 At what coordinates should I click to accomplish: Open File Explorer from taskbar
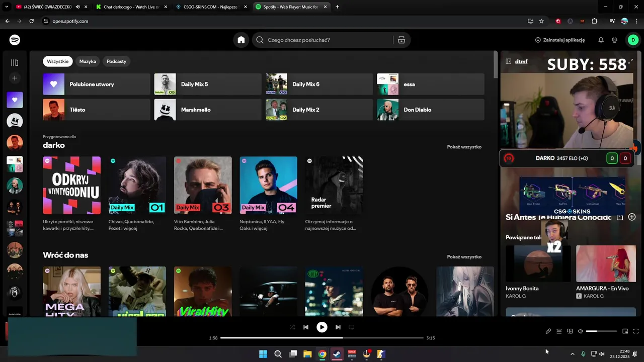click(x=307, y=354)
